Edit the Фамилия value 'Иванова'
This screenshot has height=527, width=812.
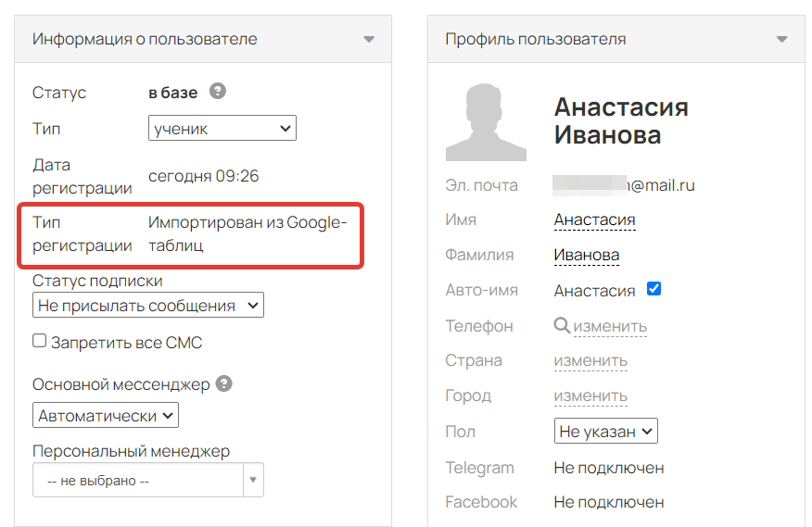[x=586, y=255]
